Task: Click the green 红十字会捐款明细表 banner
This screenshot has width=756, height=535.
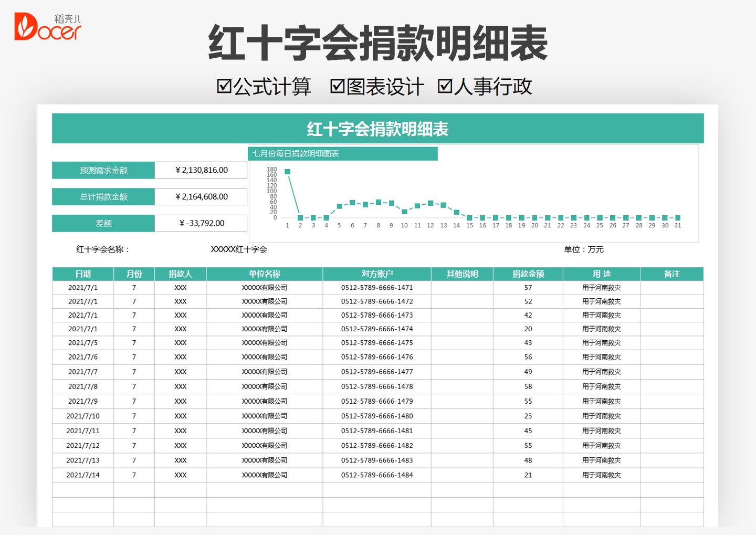Action: 377,128
